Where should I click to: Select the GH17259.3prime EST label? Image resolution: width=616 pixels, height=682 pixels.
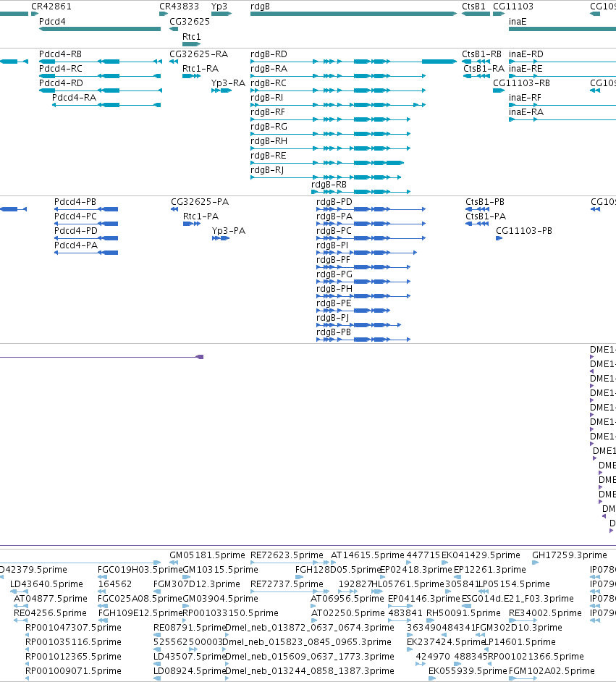coord(570,555)
